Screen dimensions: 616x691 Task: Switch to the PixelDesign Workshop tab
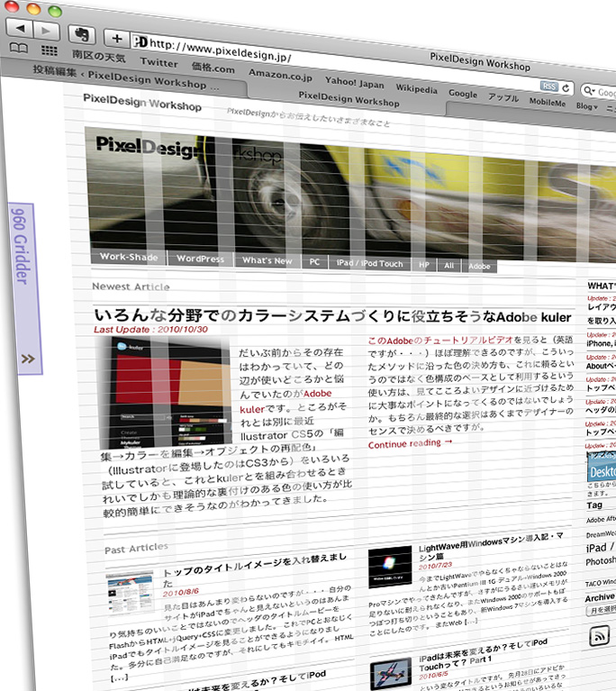(349, 99)
